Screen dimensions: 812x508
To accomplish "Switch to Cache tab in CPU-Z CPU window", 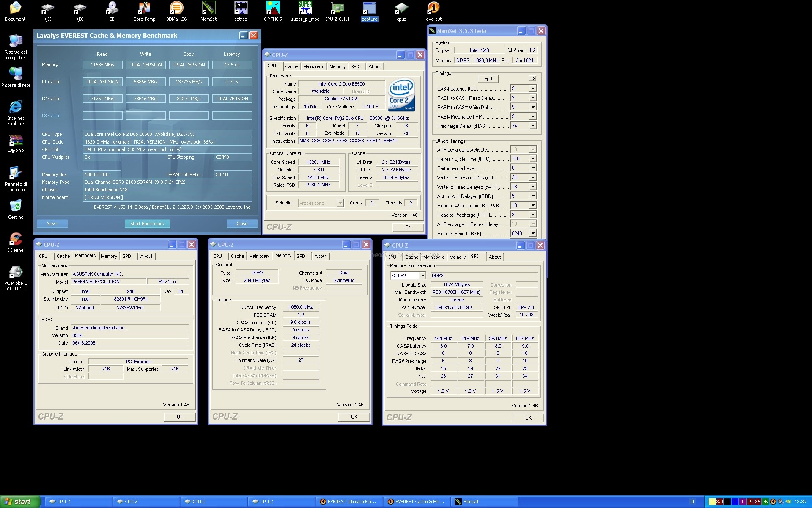I will point(291,66).
